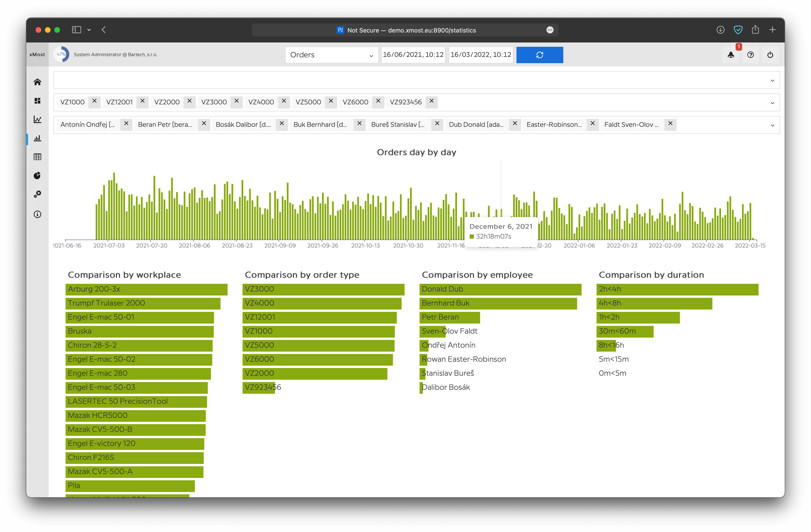Open settings gears in sidebar
The height and width of the screenshot is (532, 811).
(x=37, y=194)
